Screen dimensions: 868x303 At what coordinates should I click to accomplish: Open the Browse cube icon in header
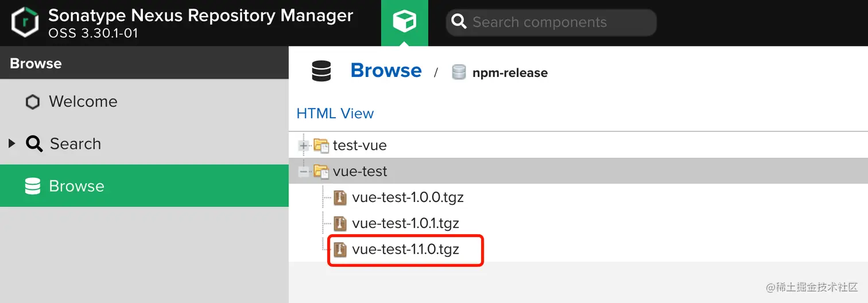[404, 22]
